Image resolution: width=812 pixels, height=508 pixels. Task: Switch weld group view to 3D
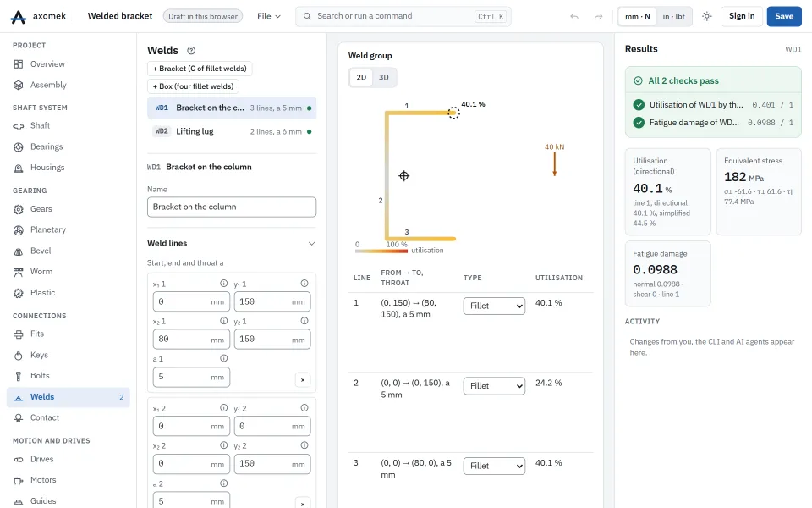pyautogui.click(x=384, y=77)
